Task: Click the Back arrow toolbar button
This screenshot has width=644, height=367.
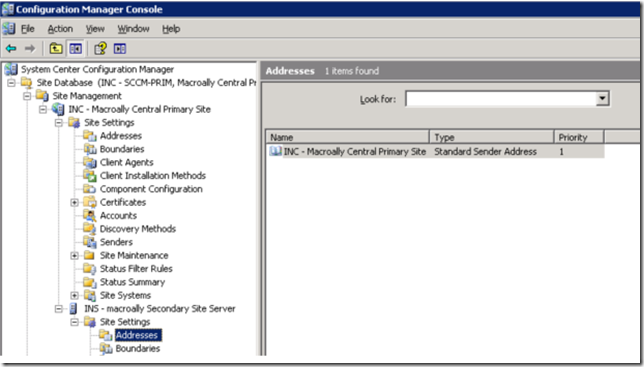Action: pyautogui.click(x=11, y=49)
